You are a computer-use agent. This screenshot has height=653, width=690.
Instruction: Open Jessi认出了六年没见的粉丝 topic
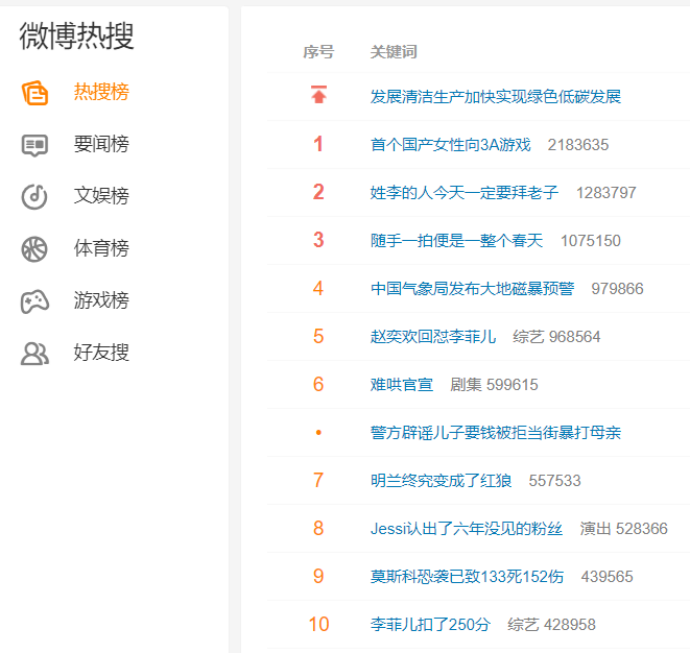point(466,528)
